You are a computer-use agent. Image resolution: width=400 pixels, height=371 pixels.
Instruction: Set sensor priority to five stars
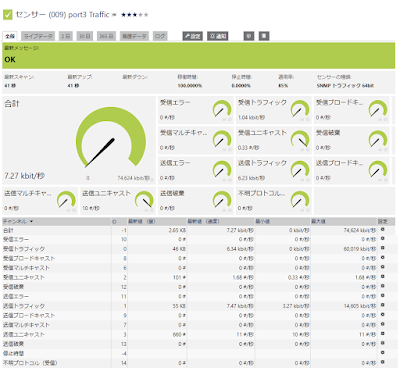pyautogui.click(x=146, y=15)
